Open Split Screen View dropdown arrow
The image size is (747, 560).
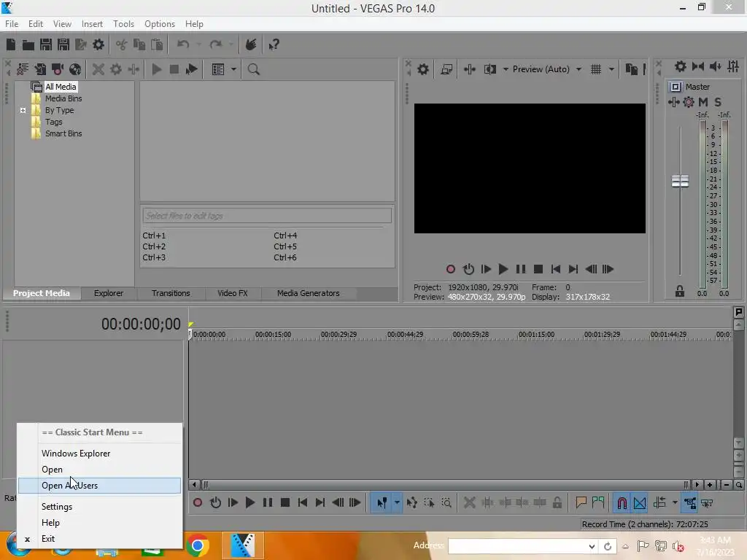(x=506, y=69)
